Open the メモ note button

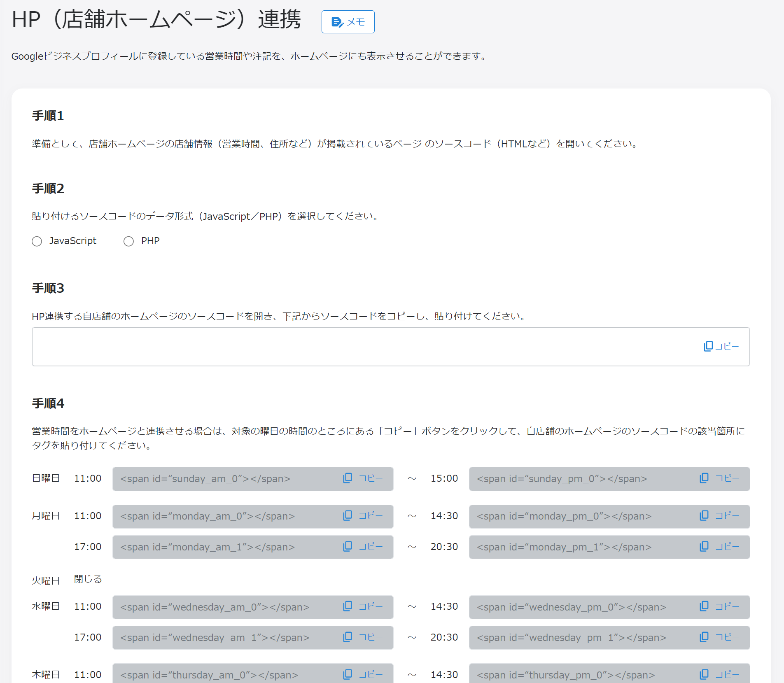click(348, 22)
